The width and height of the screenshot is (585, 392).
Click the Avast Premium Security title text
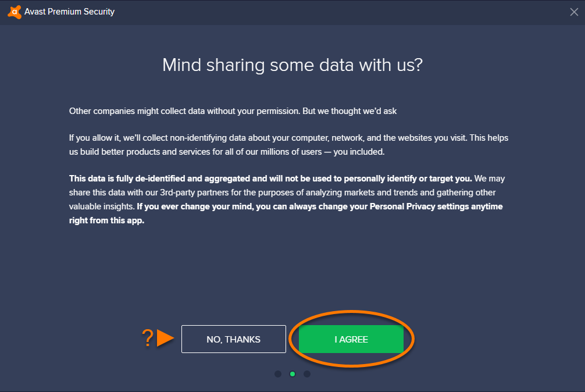(69, 12)
